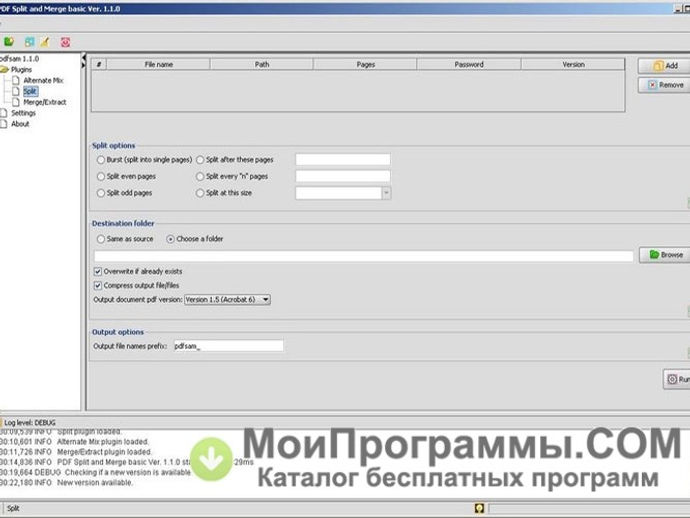This screenshot has height=518, width=690.
Task: Click the lightbulb icon in status bar
Action: (479, 508)
